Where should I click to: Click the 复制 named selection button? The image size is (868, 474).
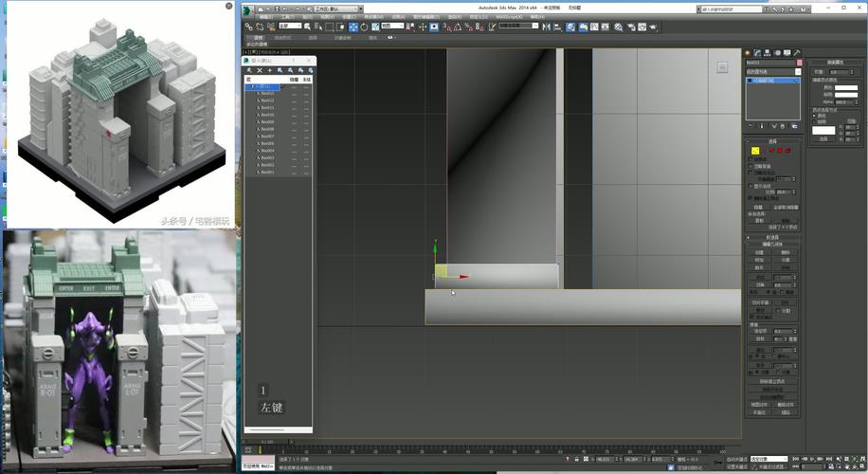(760, 220)
